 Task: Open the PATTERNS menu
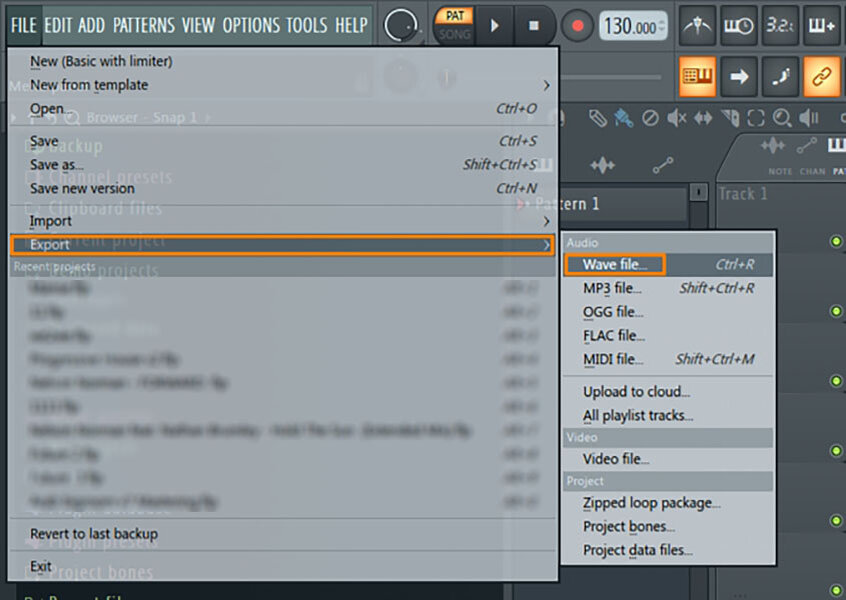click(x=144, y=25)
